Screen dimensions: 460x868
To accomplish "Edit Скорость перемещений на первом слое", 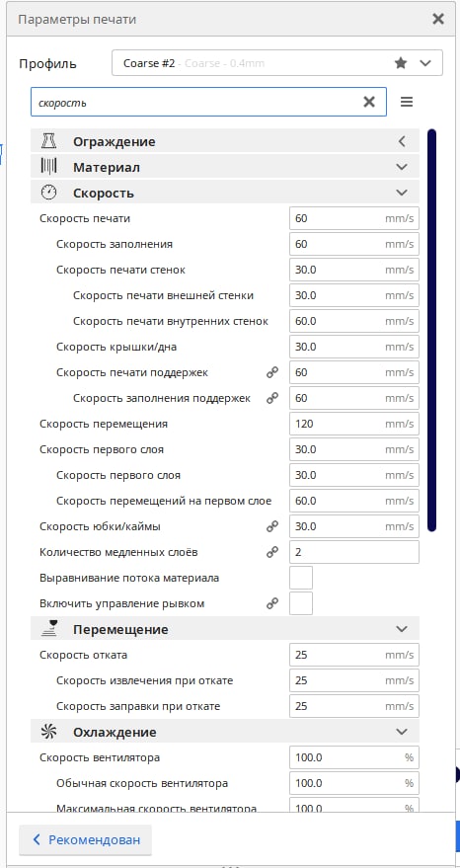I will coord(354,501).
